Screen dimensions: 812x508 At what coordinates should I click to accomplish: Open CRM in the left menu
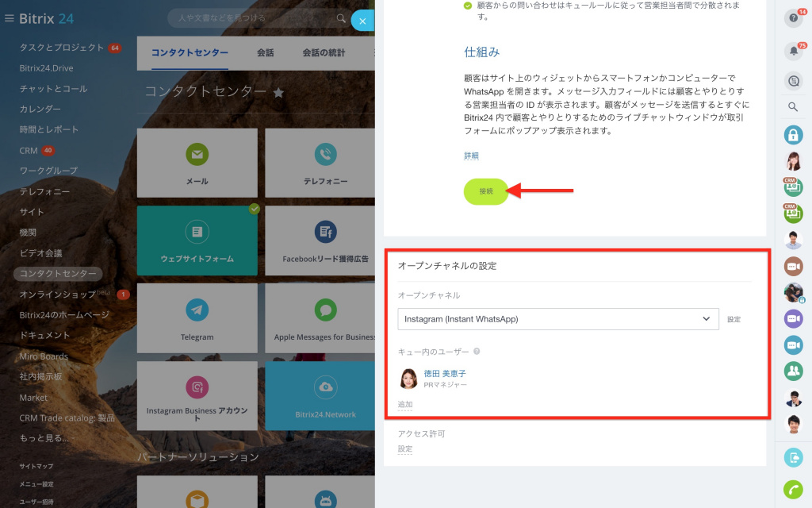click(x=29, y=150)
